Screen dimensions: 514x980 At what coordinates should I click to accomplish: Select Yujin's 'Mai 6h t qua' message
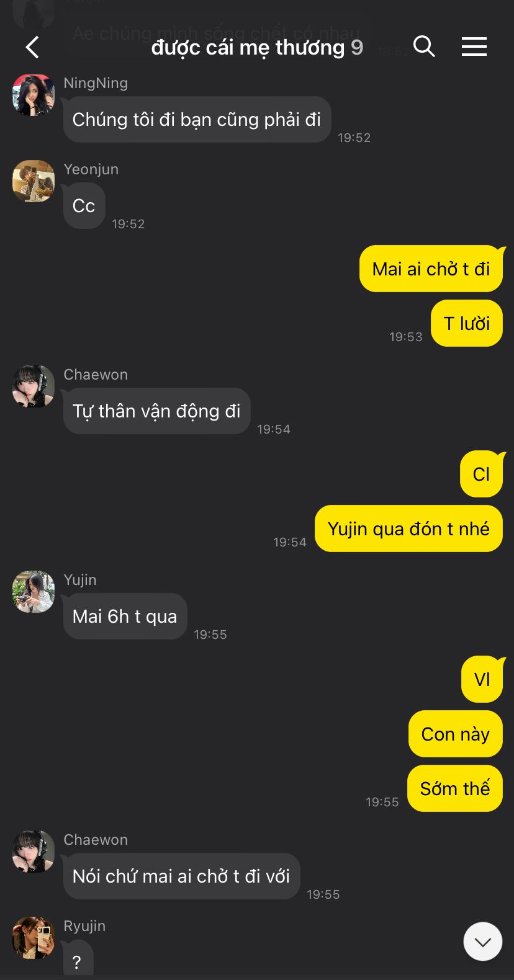[x=125, y=616]
